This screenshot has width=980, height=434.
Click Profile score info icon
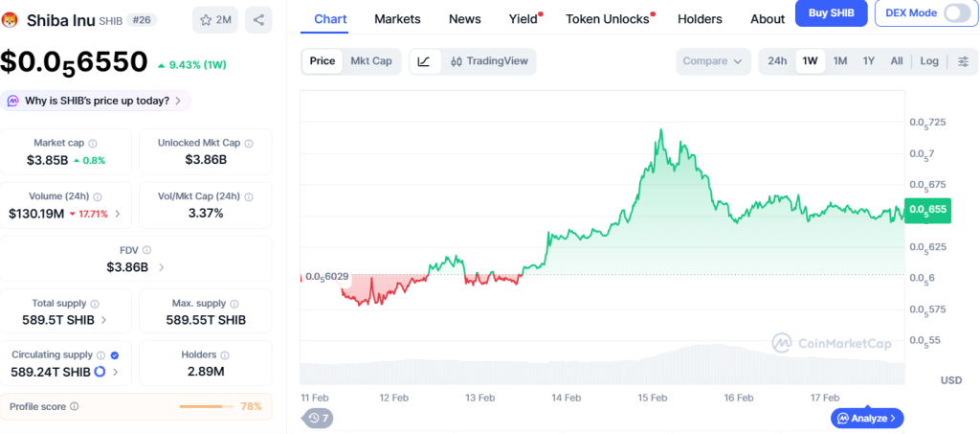pos(75,406)
